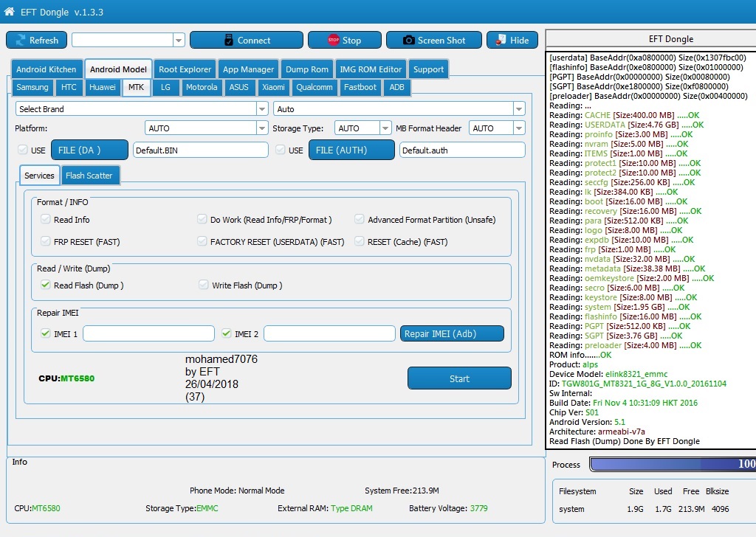
Task: Switch to the Services sub-tab
Action: (40, 176)
